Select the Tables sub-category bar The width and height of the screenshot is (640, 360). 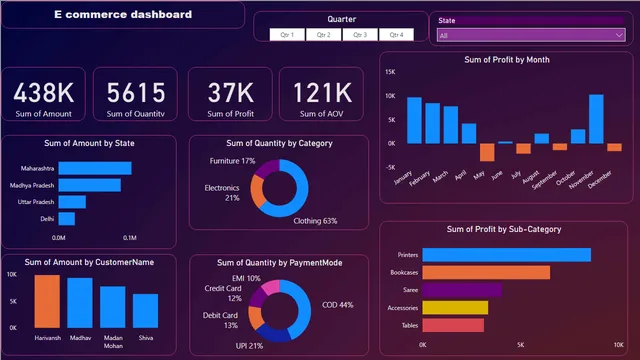(453, 325)
